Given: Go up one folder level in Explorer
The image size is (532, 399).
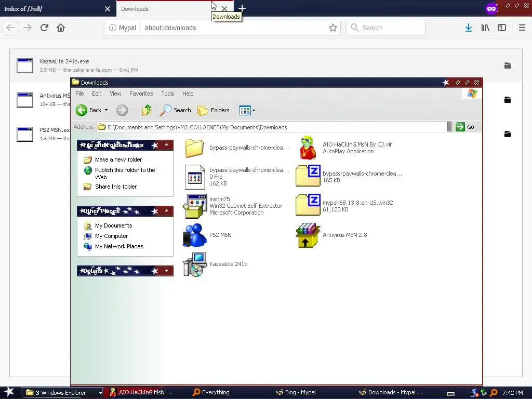Looking at the screenshot, I should coord(147,110).
